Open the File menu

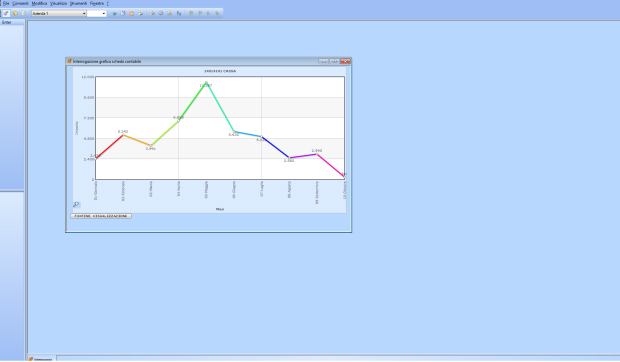point(6,3)
